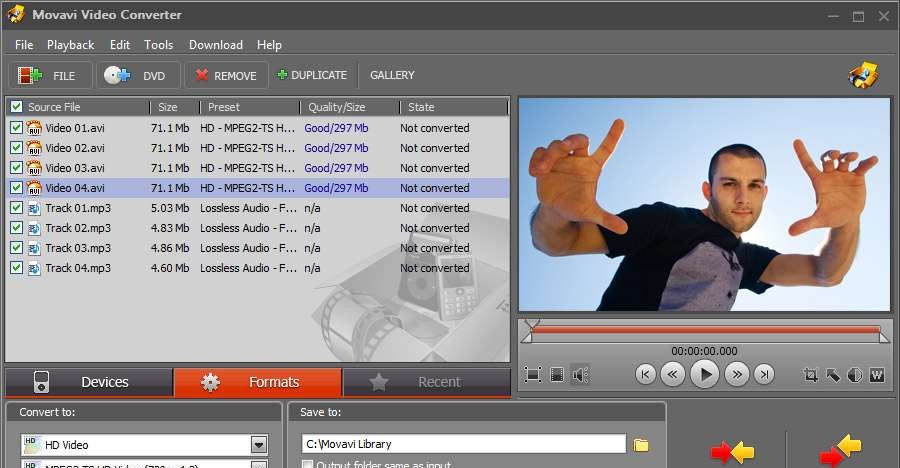Click the speaker volume icon
This screenshot has width=900, height=468.
(580, 375)
